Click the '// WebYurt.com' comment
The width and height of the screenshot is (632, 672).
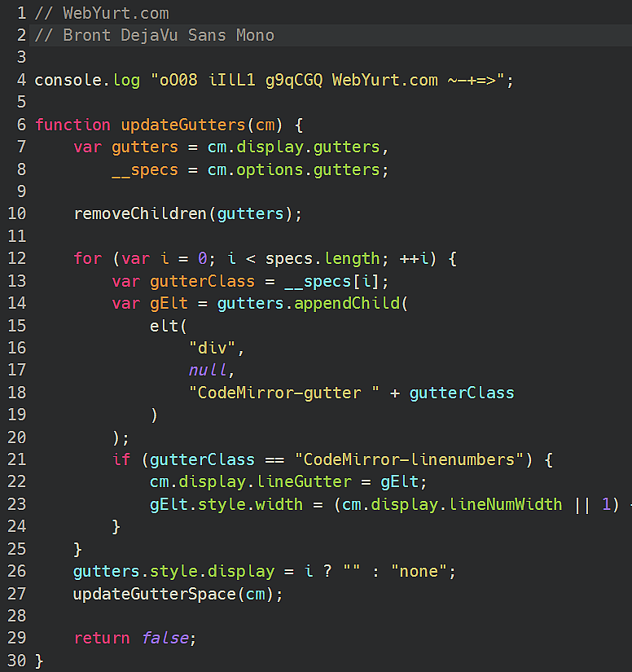coord(102,13)
